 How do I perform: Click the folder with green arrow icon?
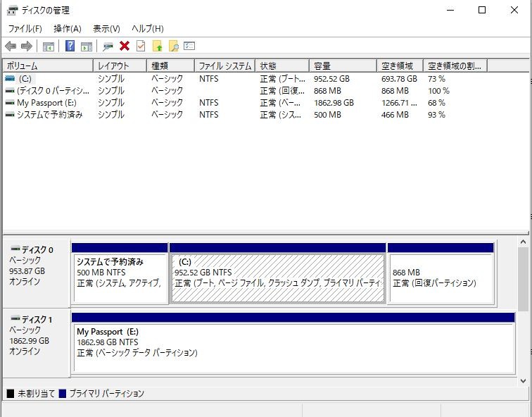click(x=157, y=46)
